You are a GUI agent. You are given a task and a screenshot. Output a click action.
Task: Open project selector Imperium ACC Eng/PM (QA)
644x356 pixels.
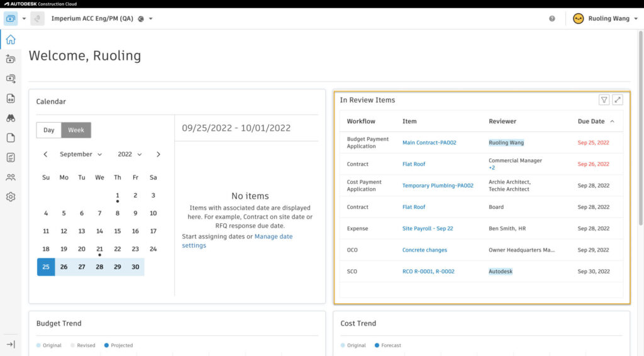(102, 18)
